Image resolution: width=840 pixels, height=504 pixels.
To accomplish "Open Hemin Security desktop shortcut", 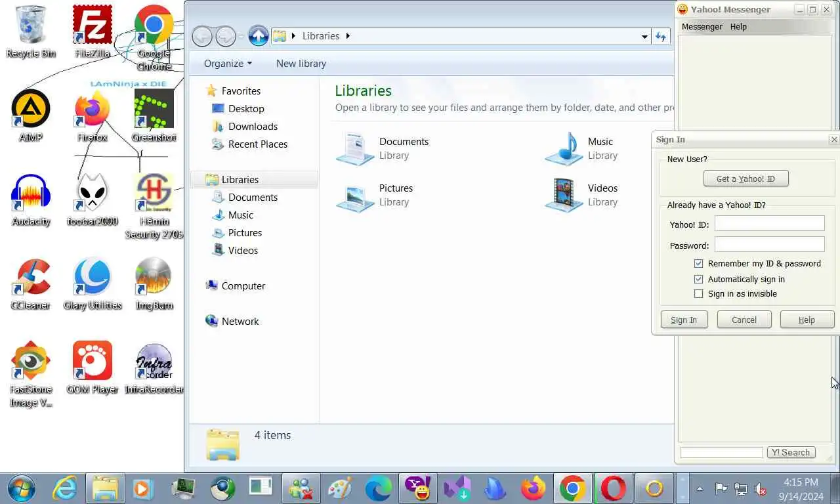I will click(154, 206).
